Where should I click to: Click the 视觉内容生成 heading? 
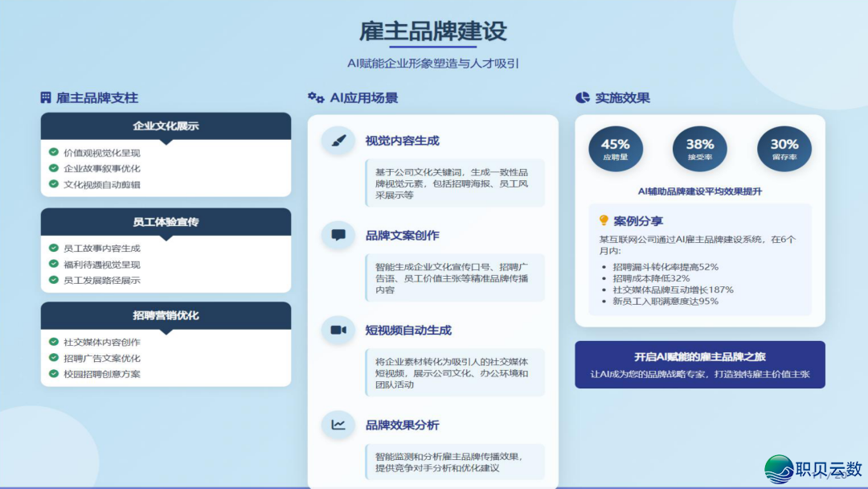pos(403,141)
